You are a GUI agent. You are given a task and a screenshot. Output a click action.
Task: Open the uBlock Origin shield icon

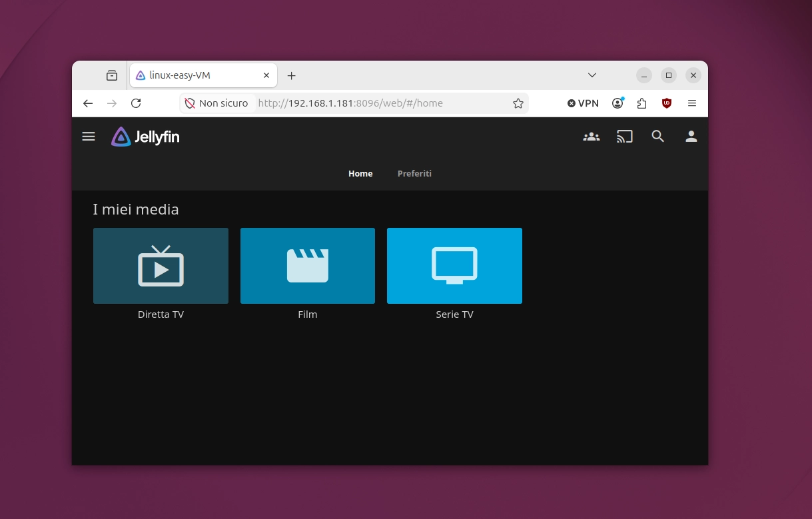tap(666, 103)
